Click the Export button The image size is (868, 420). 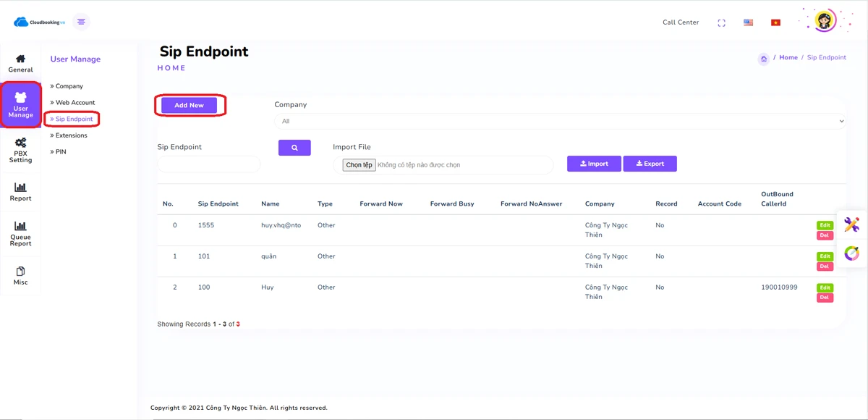[x=650, y=164]
